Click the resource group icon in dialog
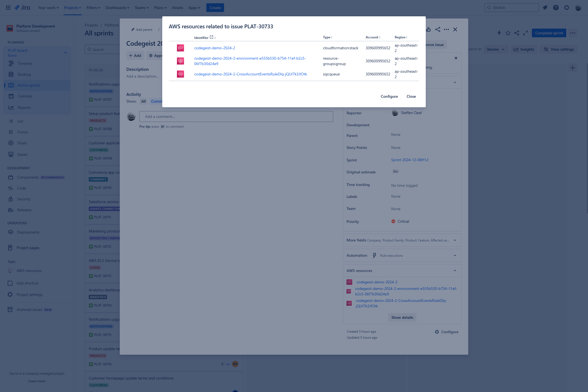 180,61
